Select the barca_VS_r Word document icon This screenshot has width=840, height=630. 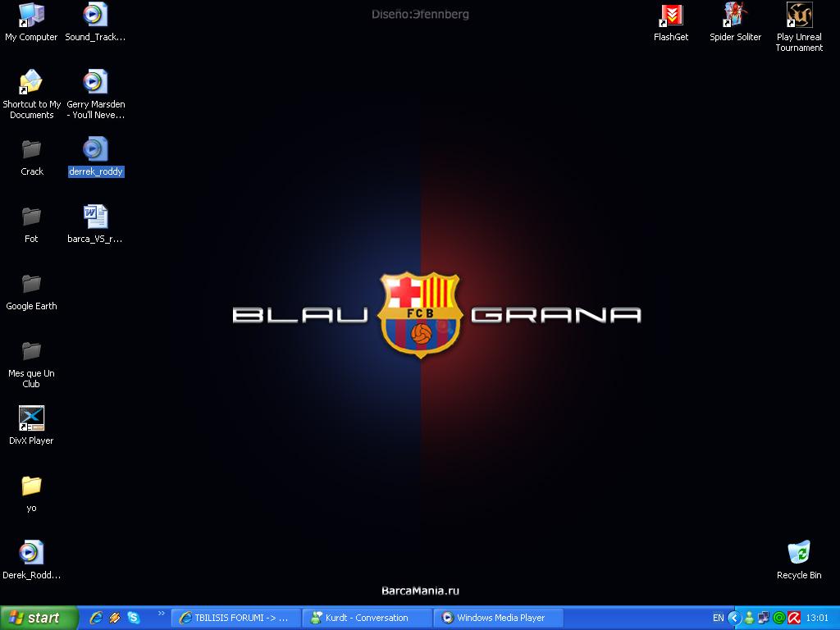[x=95, y=224]
